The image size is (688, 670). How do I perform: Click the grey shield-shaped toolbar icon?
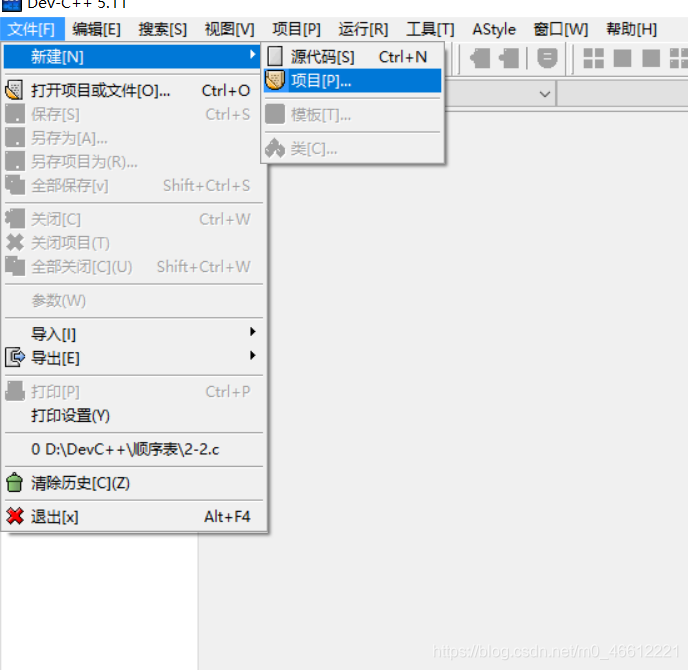point(547,58)
